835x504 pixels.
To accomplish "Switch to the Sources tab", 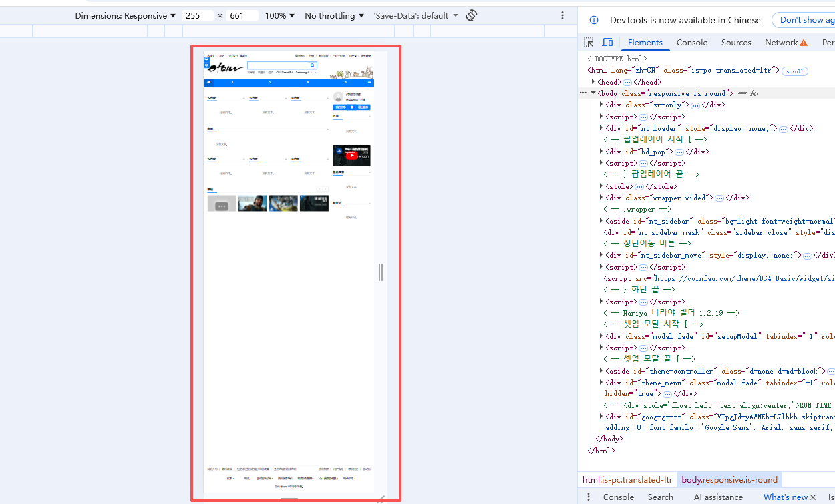I will 736,42.
